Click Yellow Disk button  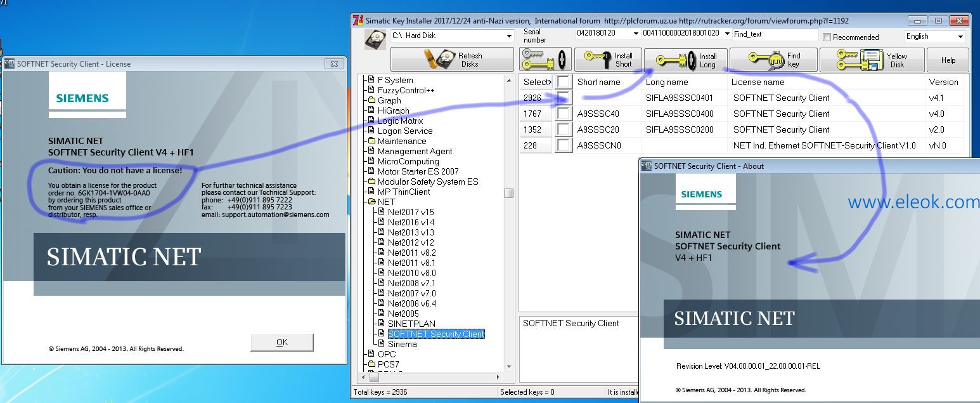pos(871,60)
